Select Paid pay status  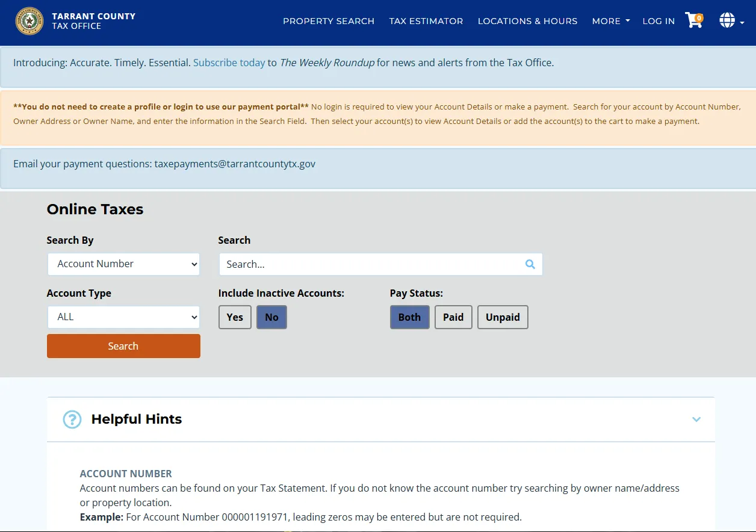point(453,317)
